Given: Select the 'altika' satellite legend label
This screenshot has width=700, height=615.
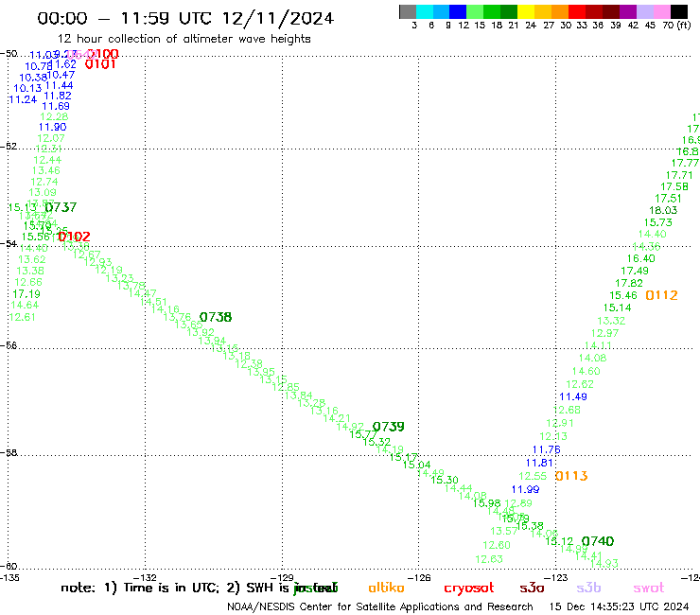Looking at the screenshot, I should point(386,588).
